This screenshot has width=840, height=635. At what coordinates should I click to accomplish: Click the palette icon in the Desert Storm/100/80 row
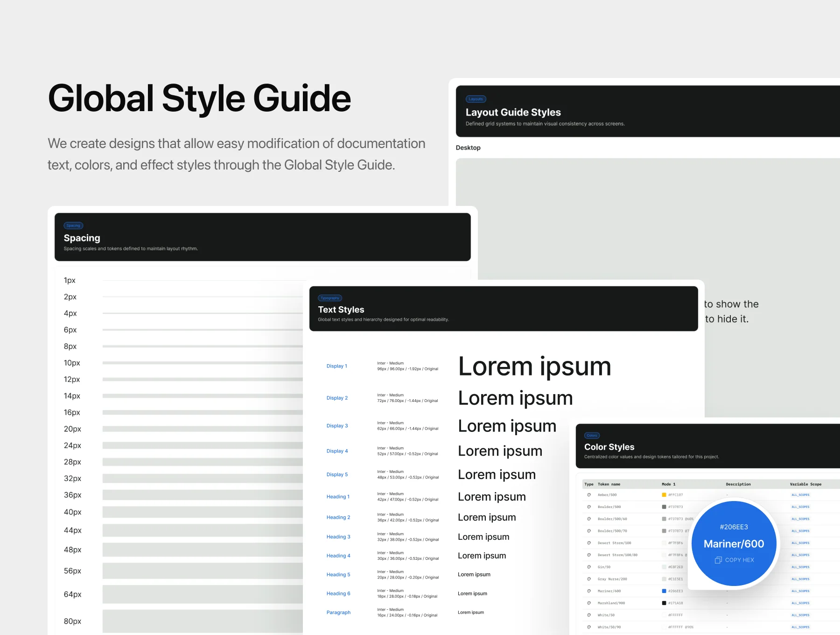(x=589, y=555)
